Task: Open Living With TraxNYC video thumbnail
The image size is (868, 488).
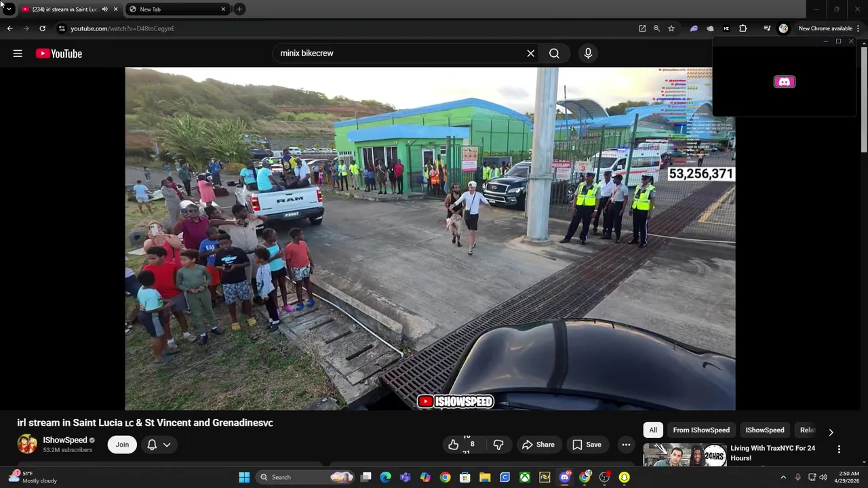Action: click(x=684, y=455)
